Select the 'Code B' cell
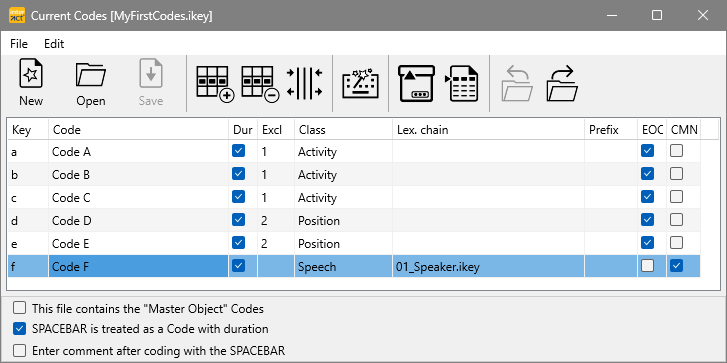727x363 pixels. [x=139, y=174]
